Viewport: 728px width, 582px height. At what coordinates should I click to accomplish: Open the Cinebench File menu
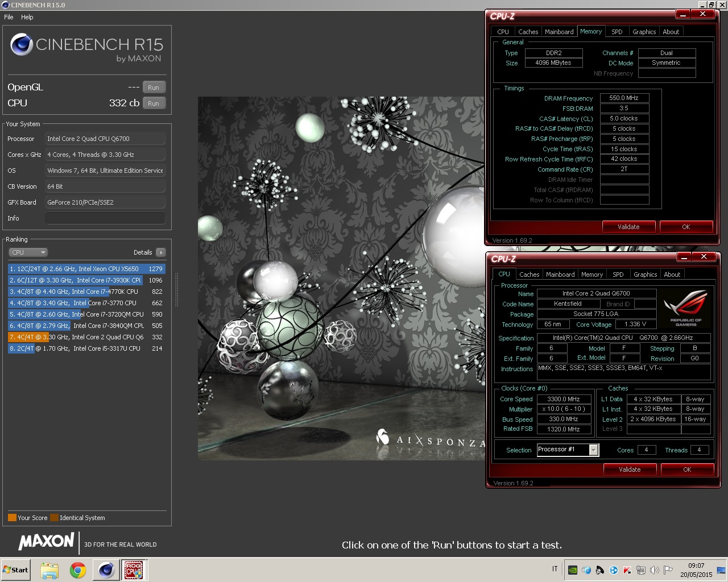coord(9,17)
